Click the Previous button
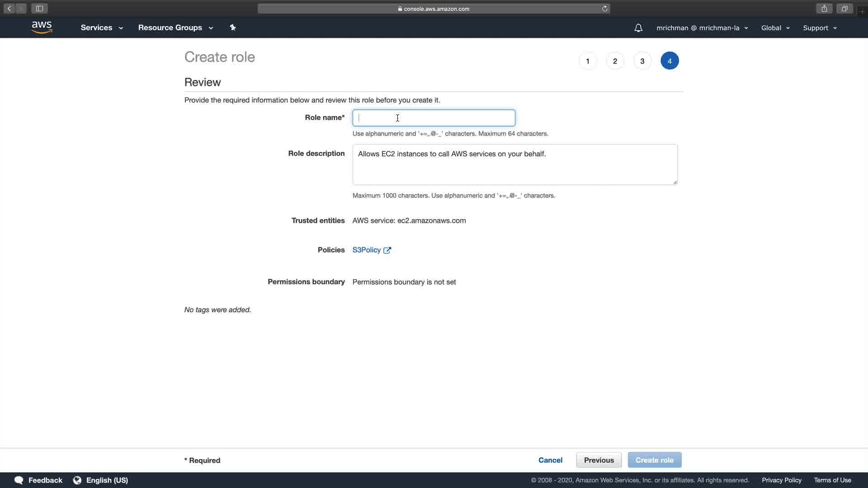 [599, 460]
